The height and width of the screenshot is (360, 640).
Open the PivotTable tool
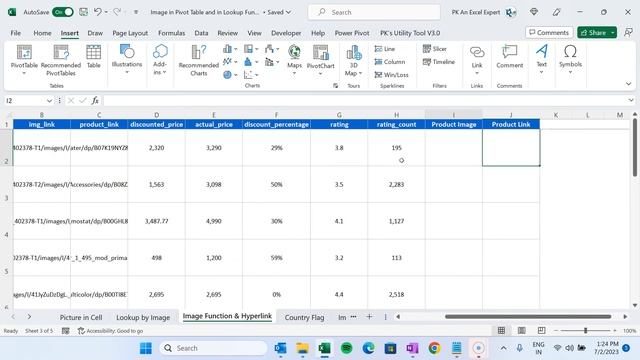pos(24,60)
